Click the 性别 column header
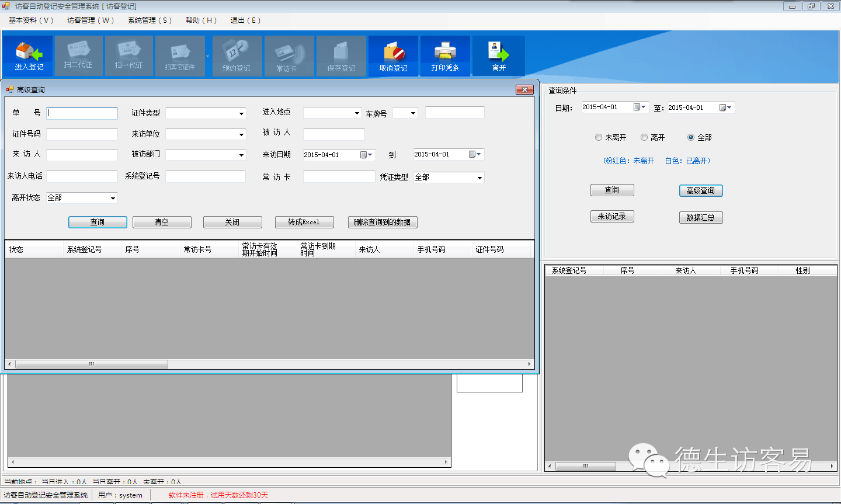 [807, 270]
